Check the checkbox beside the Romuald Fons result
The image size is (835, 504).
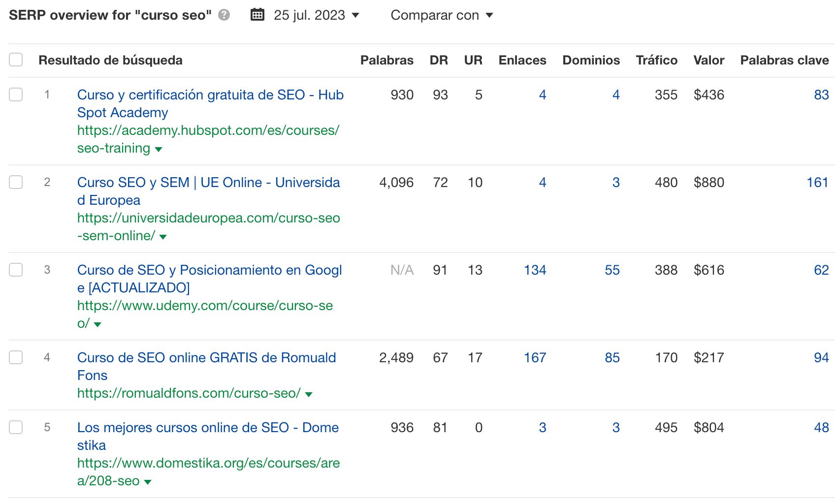[x=16, y=358]
